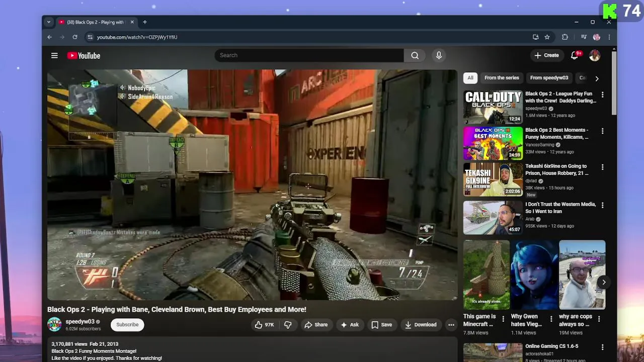The image size is (644, 362).
Task: Select the All filter chip
Action: click(470, 78)
